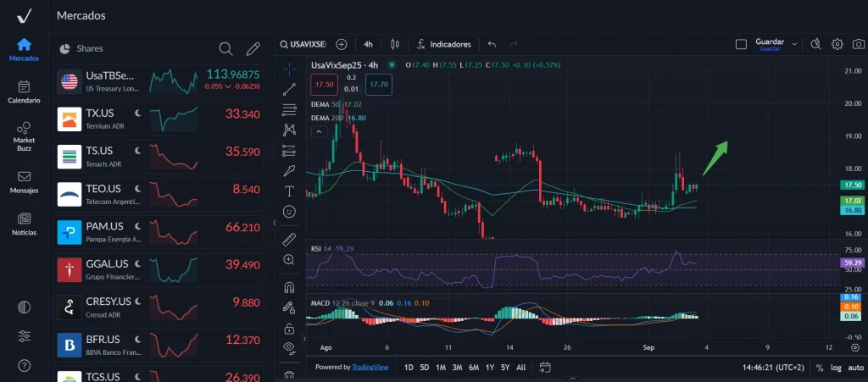This screenshot has height=382, width=868.
Task: Click the undo arrow in the chart toolbar
Action: 492,44
